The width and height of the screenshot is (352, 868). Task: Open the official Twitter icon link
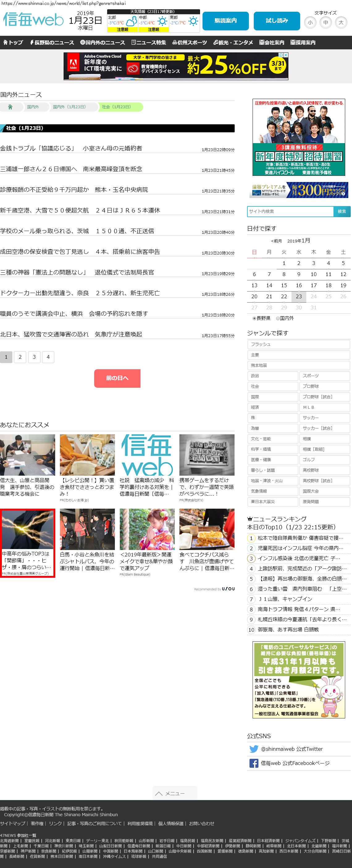point(254,749)
